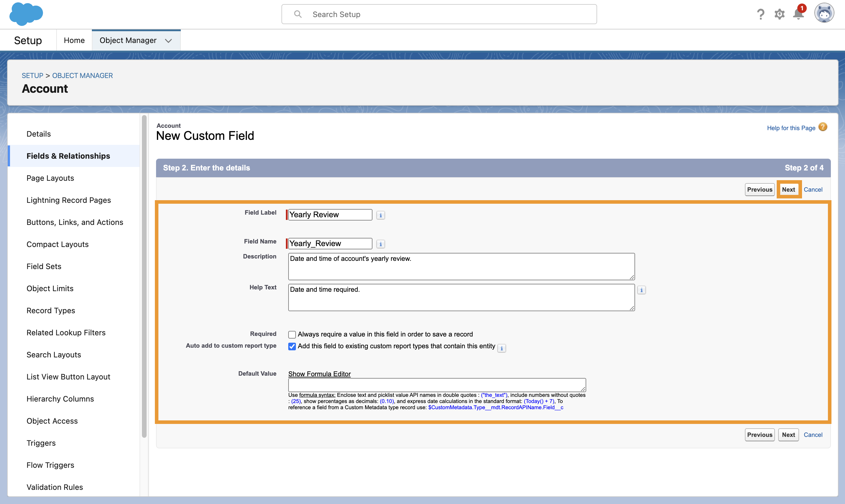
Task: Open Page Layouts in the sidebar
Action: [x=50, y=178]
